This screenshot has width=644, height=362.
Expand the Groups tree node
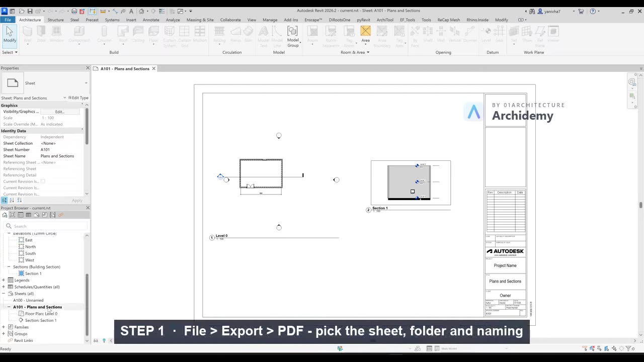tap(4, 334)
